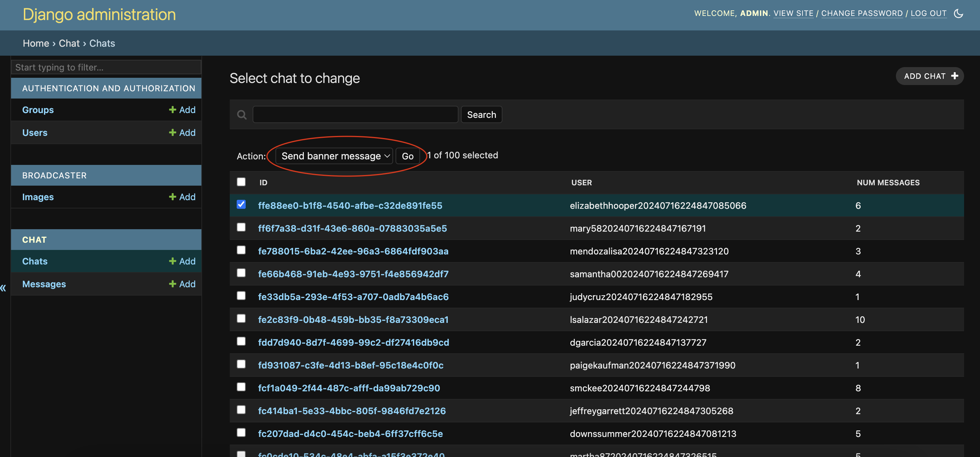Click the plus icon next to Groups Add
980x457 pixels.
(172, 110)
